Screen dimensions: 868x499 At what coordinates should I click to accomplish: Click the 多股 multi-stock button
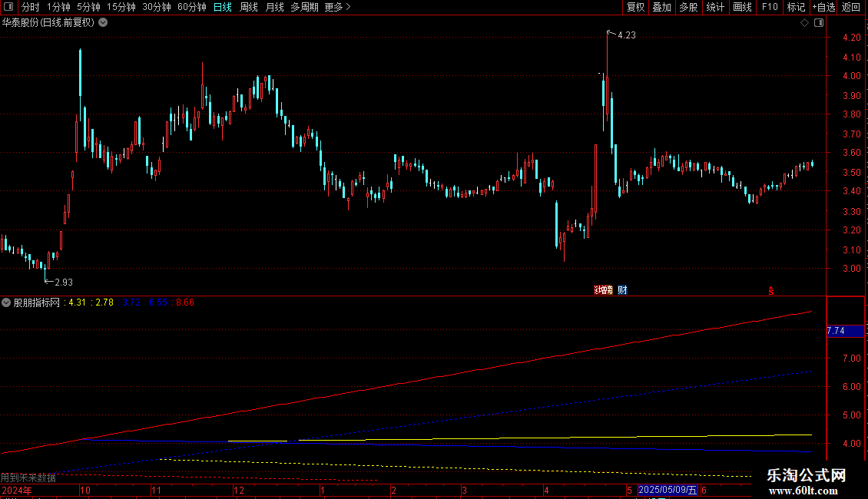(688, 7)
